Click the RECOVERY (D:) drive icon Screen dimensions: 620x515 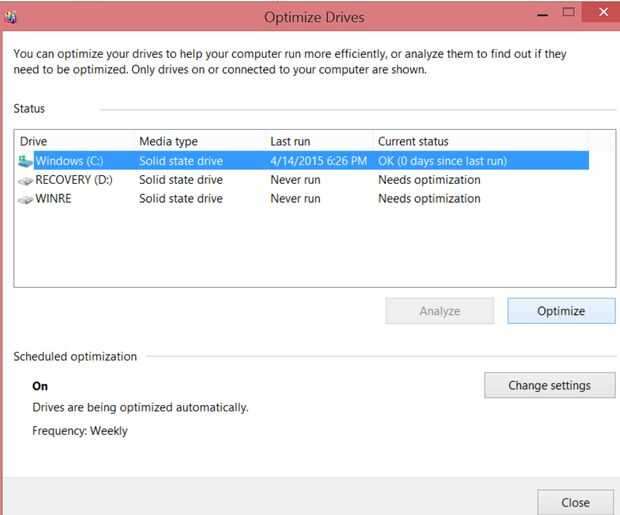coord(26,180)
